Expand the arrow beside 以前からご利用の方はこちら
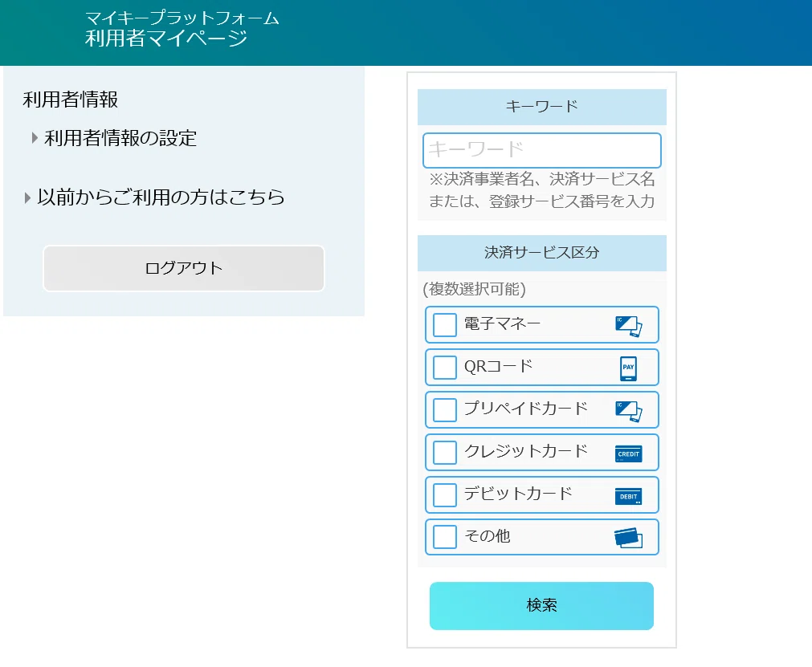This screenshot has width=812, height=667. coord(27,197)
